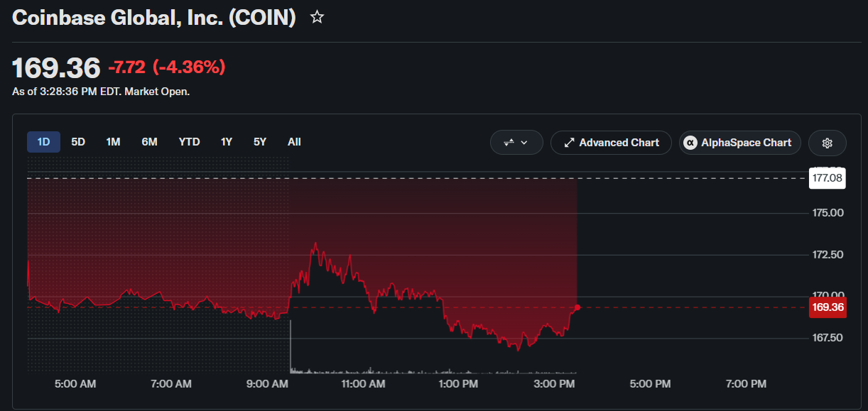Switch to the 6M time range
This screenshot has height=411, width=868.
coord(149,142)
